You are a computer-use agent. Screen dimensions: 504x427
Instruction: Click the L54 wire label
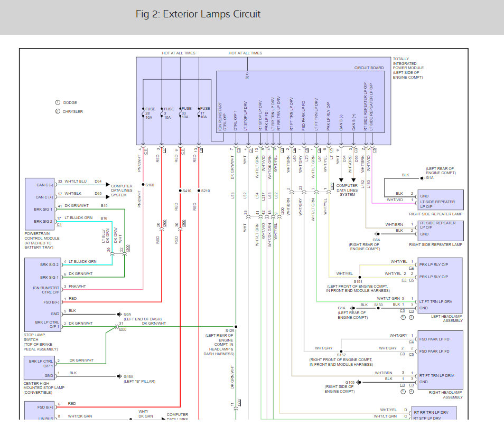pyautogui.click(x=257, y=195)
